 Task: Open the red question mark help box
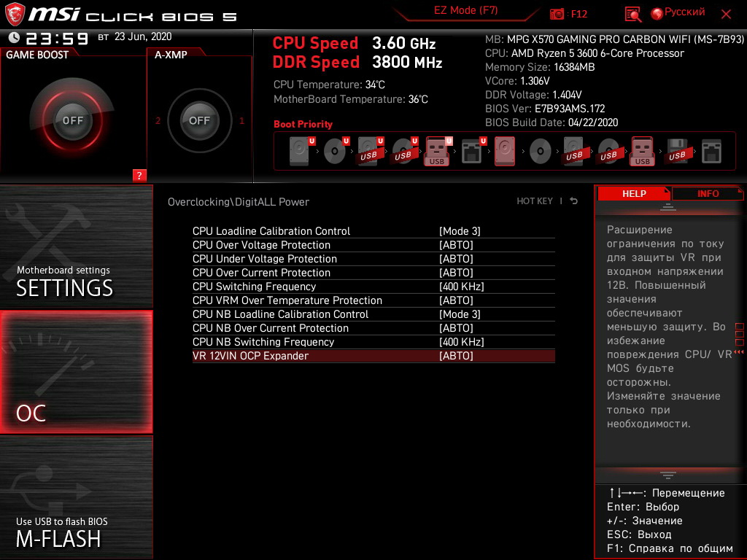139,175
